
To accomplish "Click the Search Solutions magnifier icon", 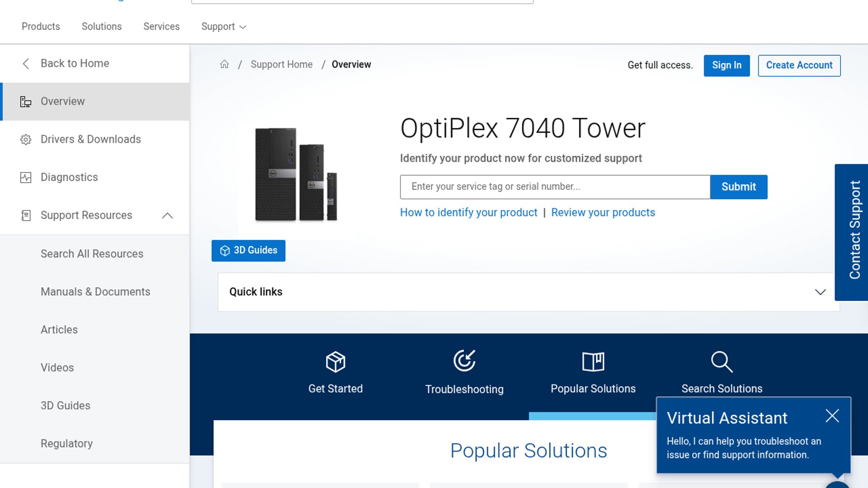I will point(722,361).
